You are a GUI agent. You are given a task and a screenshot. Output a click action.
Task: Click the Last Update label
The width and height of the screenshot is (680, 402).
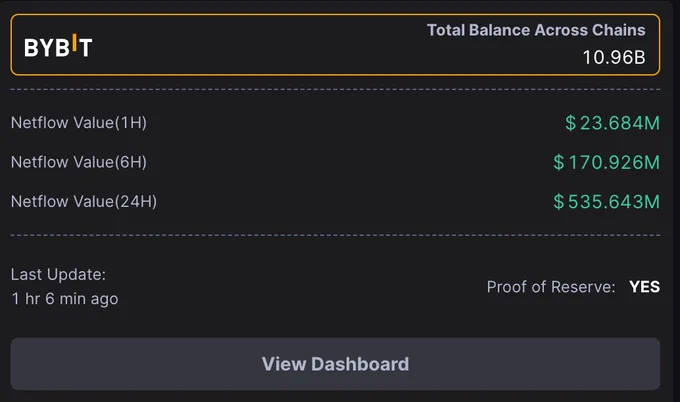pyautogui.click(x=58, y=275)
